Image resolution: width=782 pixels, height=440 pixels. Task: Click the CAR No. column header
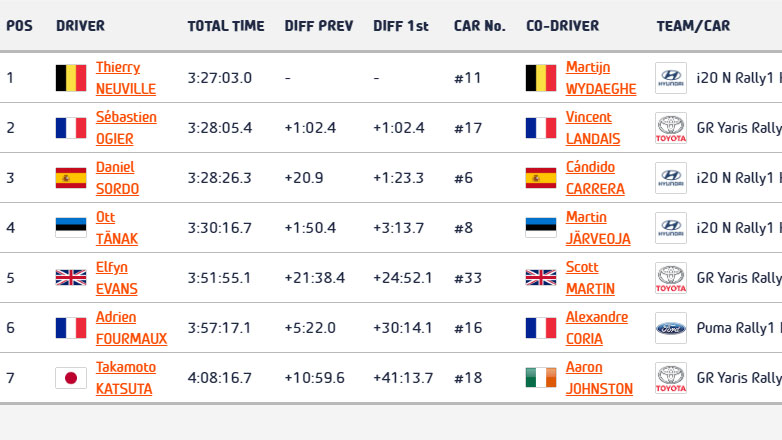[x=479, y=26]
